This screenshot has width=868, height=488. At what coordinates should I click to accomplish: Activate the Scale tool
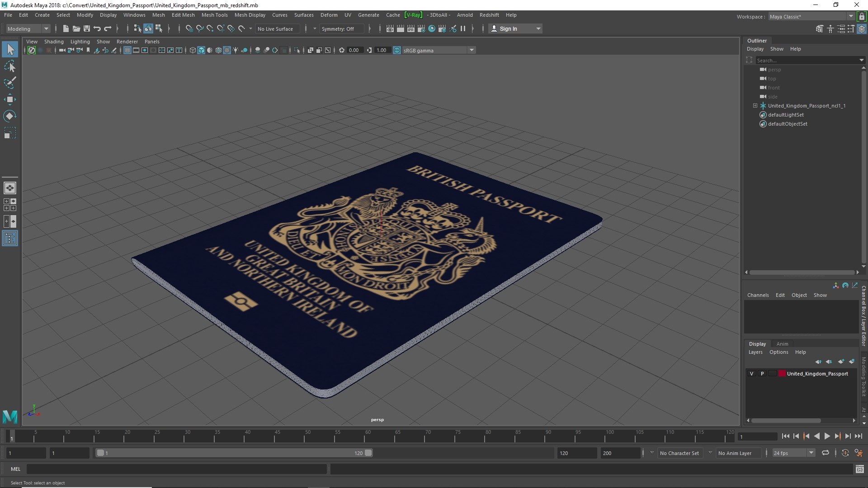coord(10,133)
